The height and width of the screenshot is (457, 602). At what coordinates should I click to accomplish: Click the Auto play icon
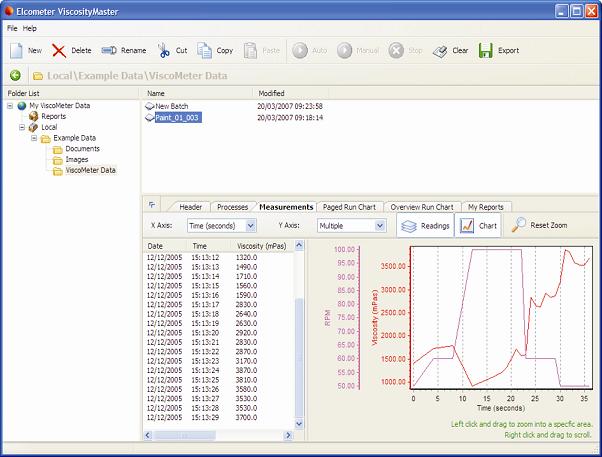click(x=300, y=50)
